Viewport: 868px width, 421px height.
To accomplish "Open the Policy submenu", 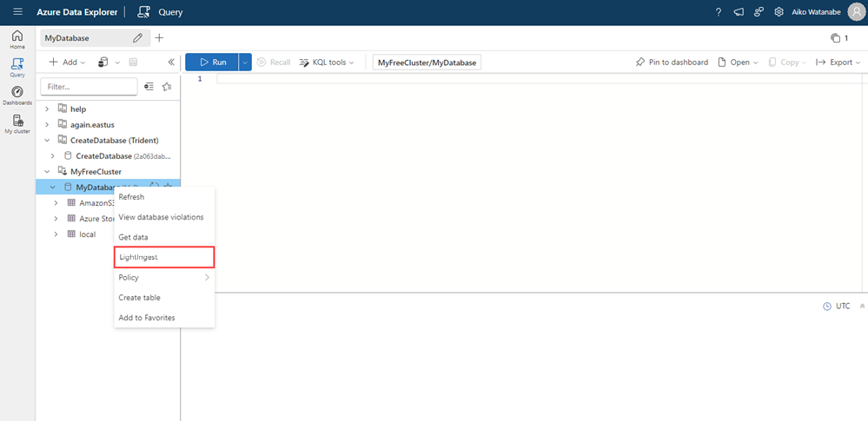I will pos(164,277).
